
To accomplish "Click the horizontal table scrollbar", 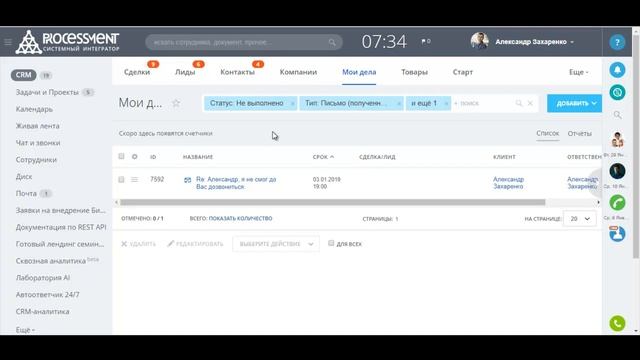I will point(333,202).
